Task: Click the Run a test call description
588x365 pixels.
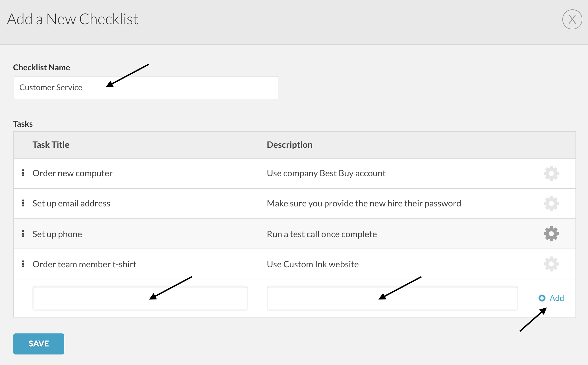Action: (x=322, y=234)
